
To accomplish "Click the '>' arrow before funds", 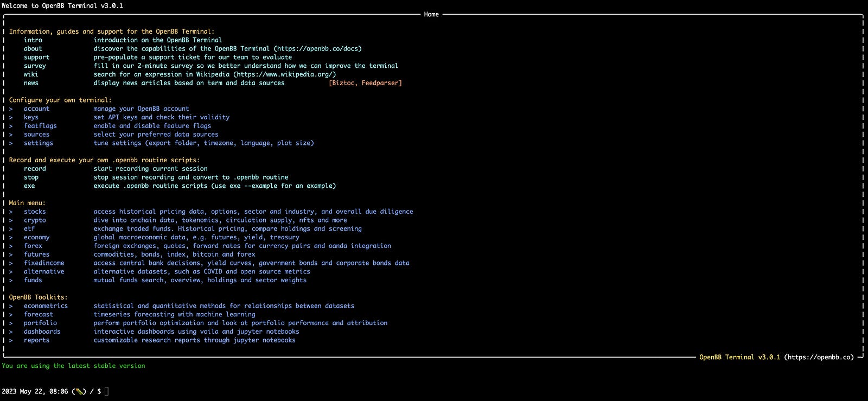I will (x=11, y=281).
